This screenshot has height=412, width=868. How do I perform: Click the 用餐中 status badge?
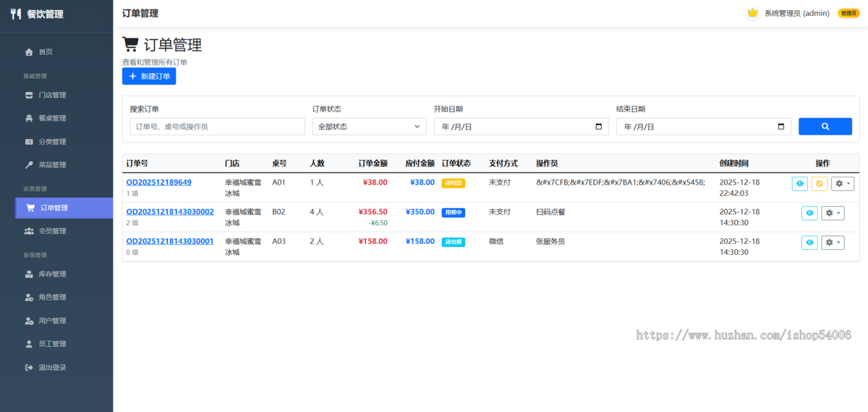(454, 212)
